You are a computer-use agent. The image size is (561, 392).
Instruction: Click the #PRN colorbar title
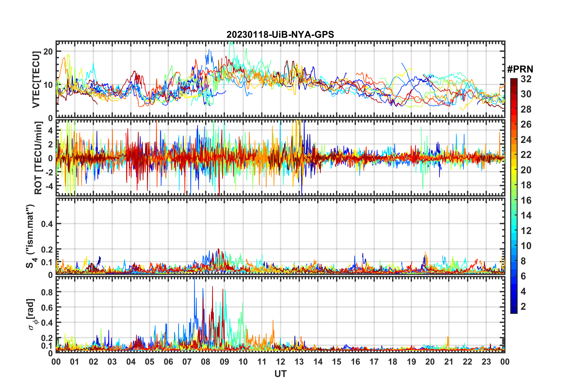coord(520,69)
